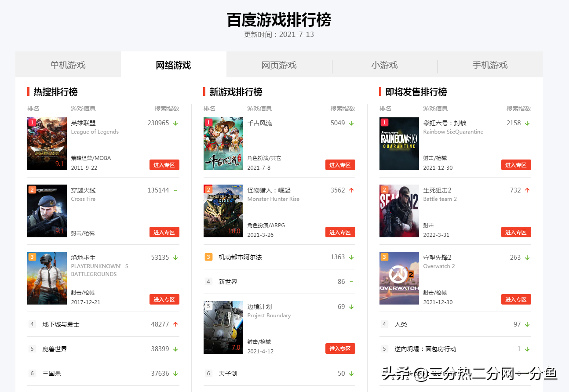This screenshot has height=392, width=569.
Task: Click the flat trend dash for 穿越火线
Action: pos(175,190)
